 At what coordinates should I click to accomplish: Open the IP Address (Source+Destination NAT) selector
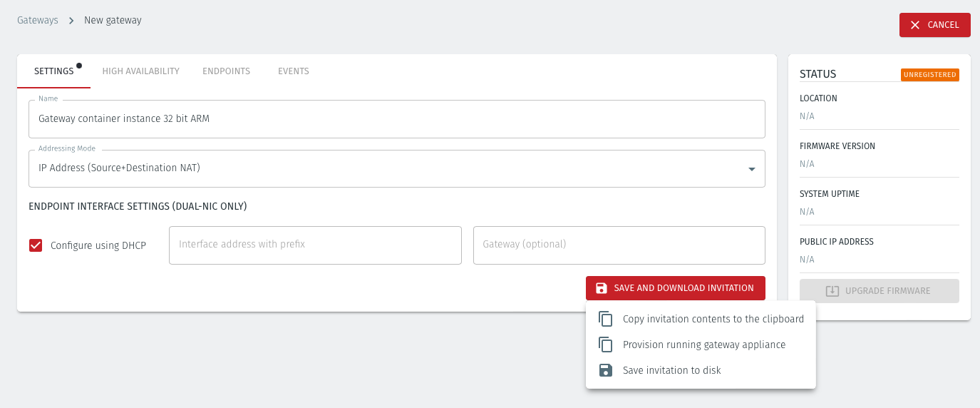pos(385,168)
